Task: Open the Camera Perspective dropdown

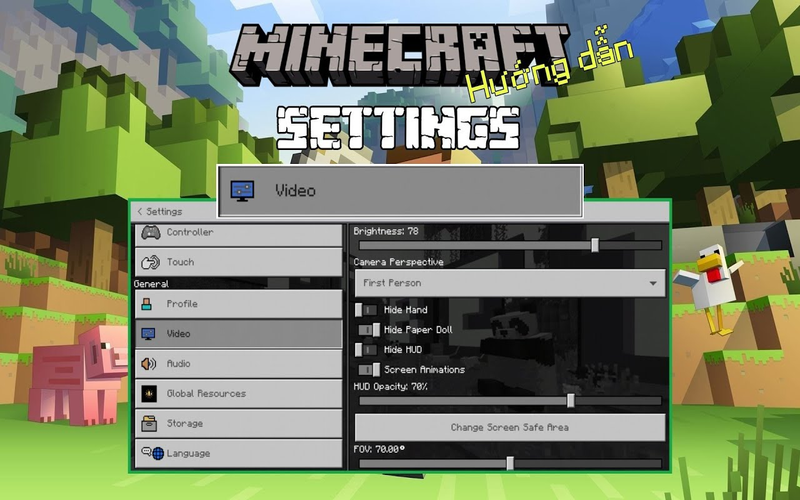Action: click(510, 283)
